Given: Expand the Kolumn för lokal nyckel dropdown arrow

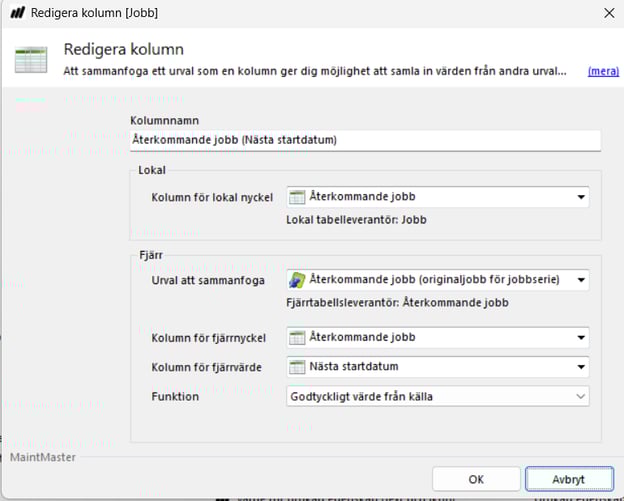Looking at the screenshot, I should tap(580, 197).
